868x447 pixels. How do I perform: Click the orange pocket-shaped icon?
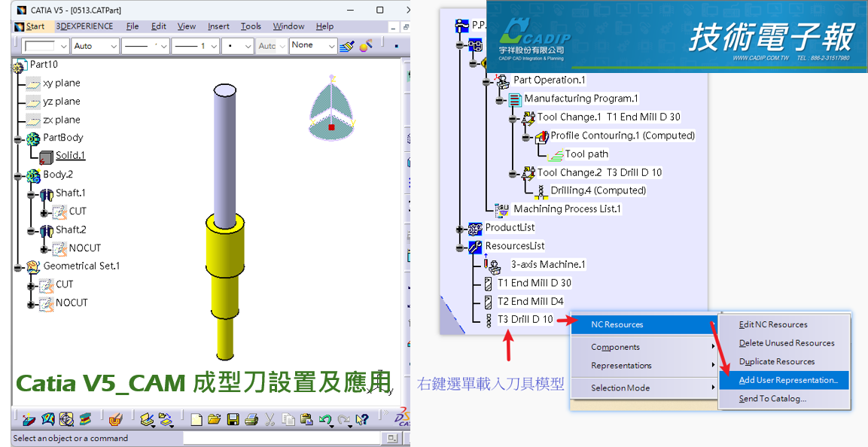pyautogui.click(x=115, y=419)
